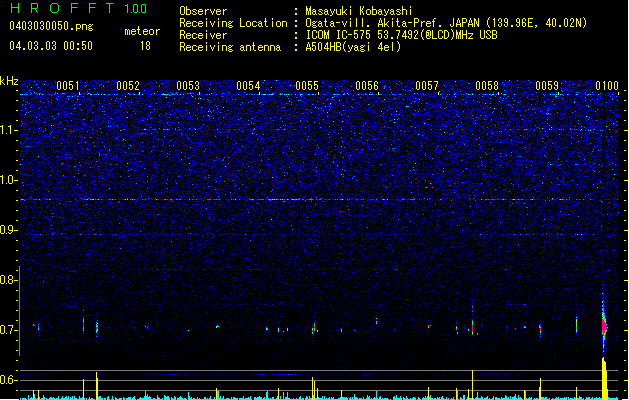Click the 0051 time marker
629x400 pixels.
coord(68,86)
